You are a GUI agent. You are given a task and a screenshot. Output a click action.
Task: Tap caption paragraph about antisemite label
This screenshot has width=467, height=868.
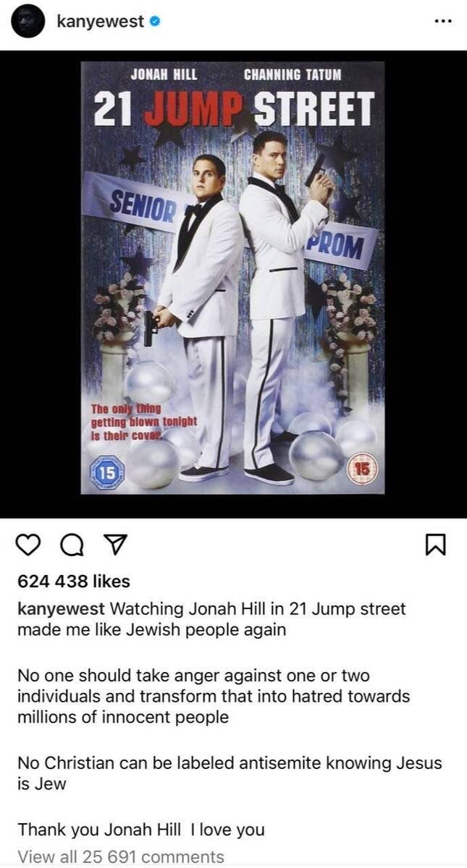tap(230, 773)
